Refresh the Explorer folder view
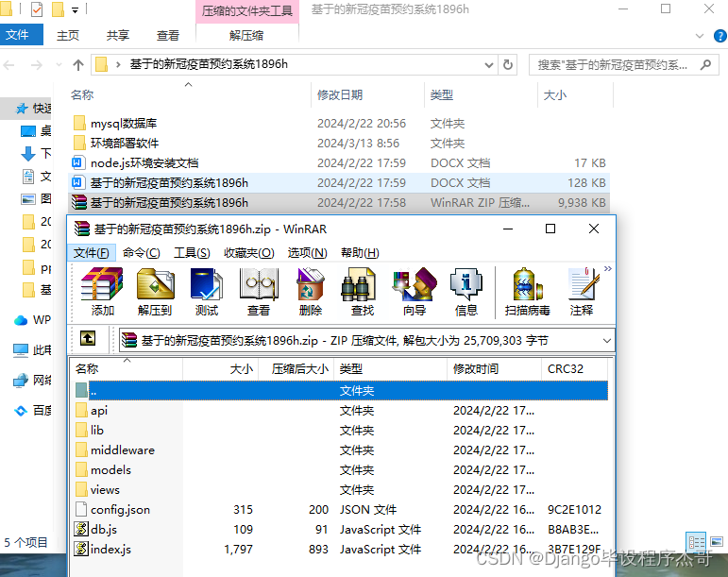This screenshot has width=728, height=577. [508, 65]
